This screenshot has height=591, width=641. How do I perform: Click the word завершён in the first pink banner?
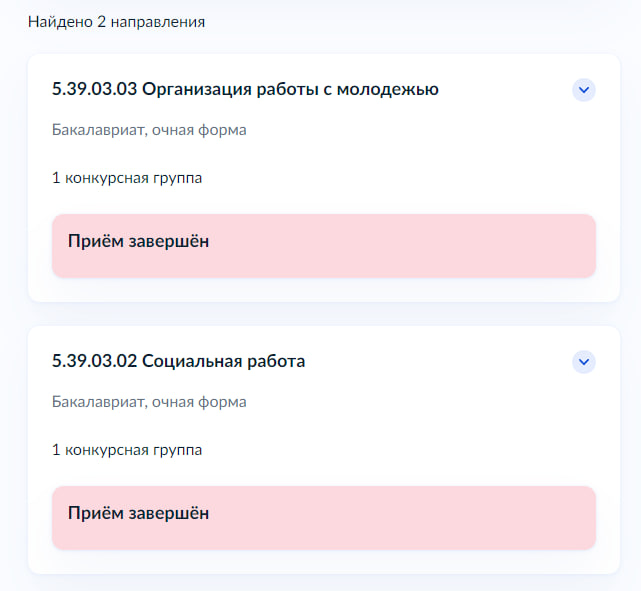pos(169,241)
